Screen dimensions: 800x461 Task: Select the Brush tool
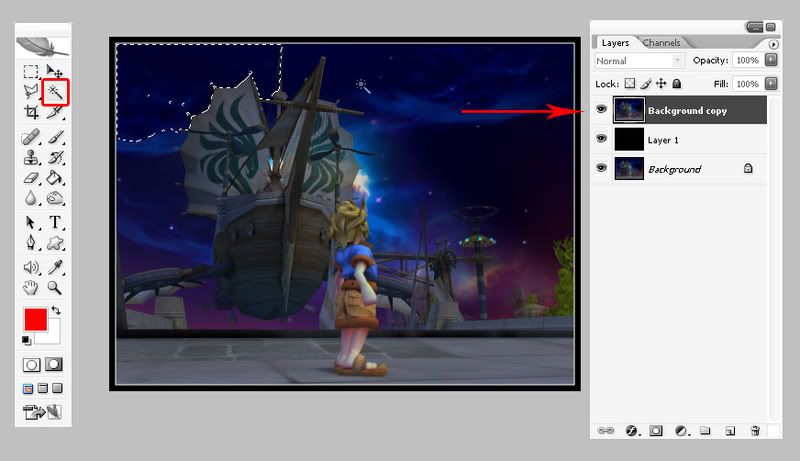coord(55,137)
